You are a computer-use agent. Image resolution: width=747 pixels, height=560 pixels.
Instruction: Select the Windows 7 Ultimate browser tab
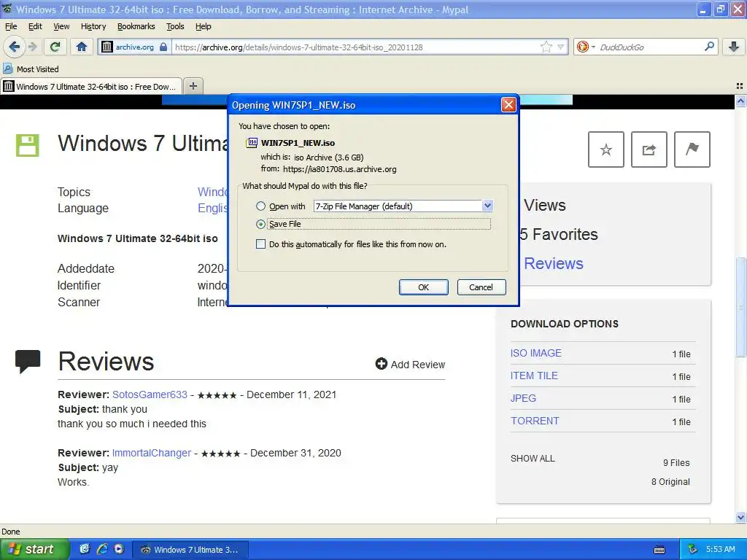coord(90,87)
